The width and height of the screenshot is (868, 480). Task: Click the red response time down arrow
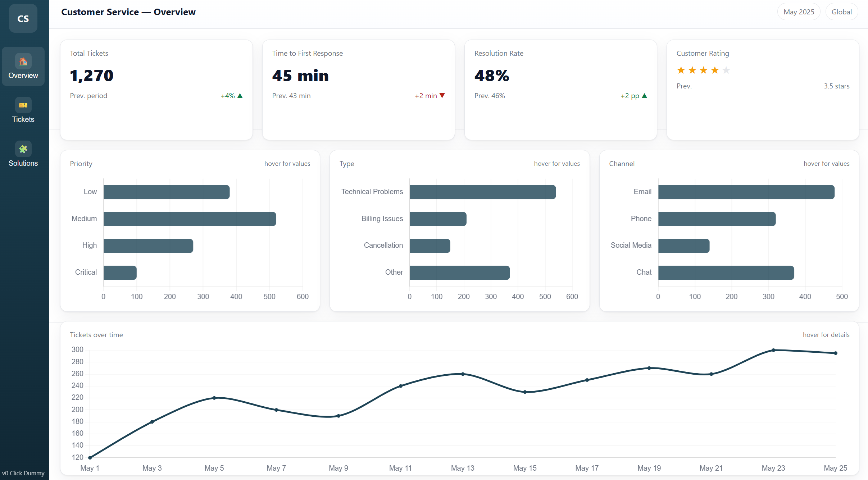(x=442, y=96)
